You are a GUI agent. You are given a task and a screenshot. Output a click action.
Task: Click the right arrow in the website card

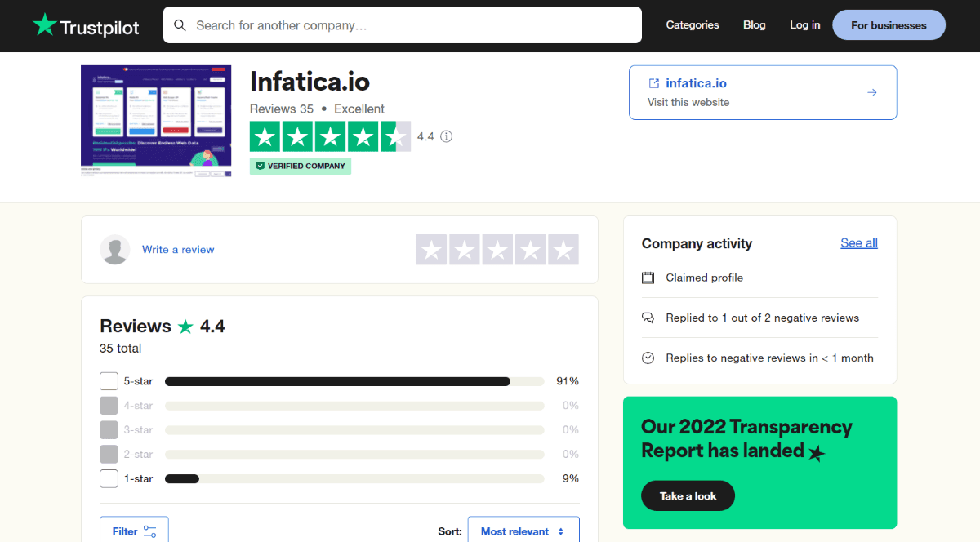[872, 92]
